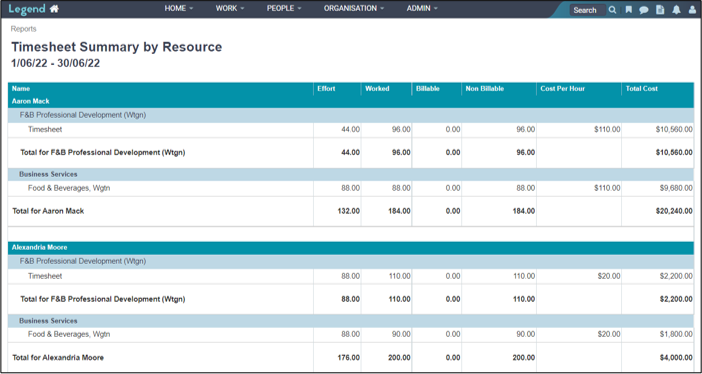Click the Legend home icon
Viewport: 702px width, 374px height.
54,9
